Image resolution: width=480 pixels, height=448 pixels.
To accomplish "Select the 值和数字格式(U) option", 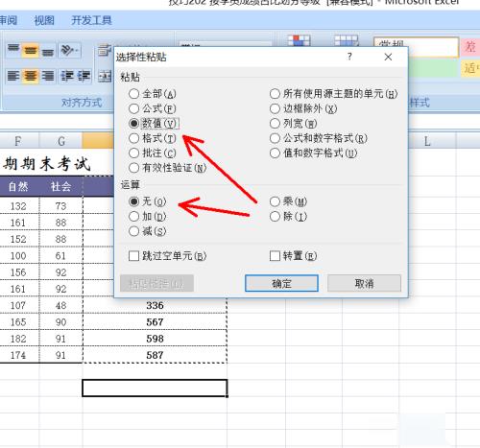I will pyautogui.click(x=313, y=153).
